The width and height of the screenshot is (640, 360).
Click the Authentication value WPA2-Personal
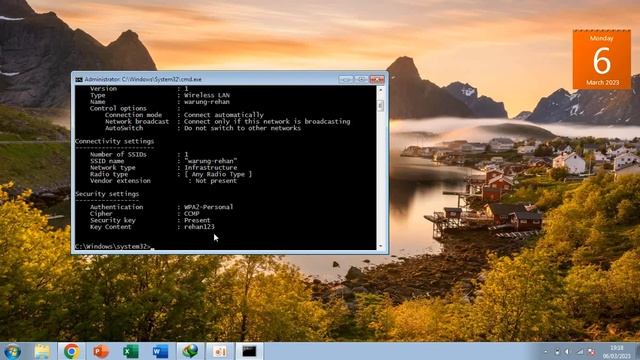click(x=209, y=207)
